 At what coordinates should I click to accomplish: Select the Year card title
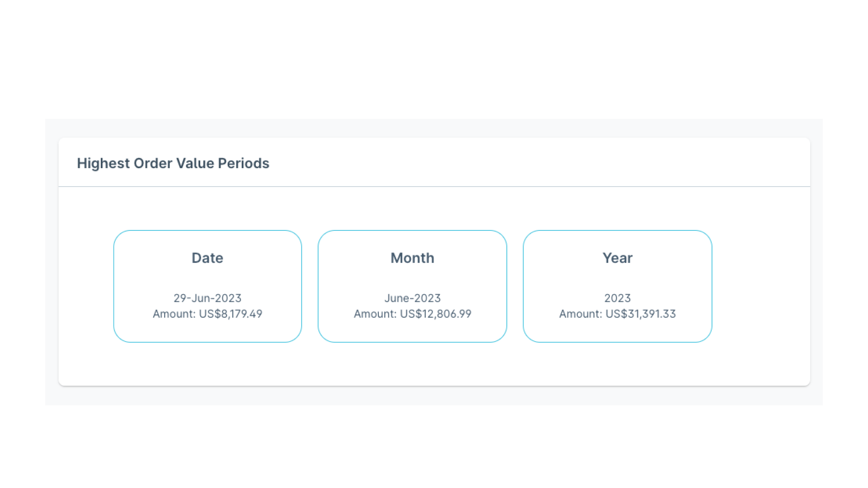pyautogui.click(x=618, y=258)
